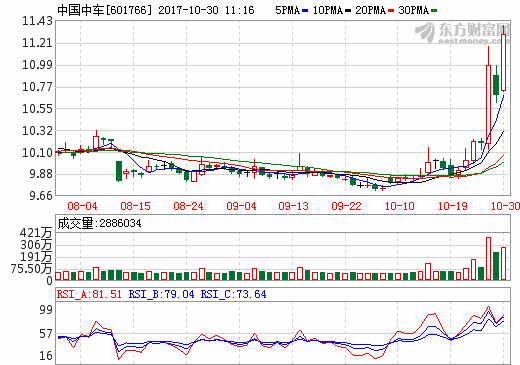This screenshot has width=520, height=365.
Task: Click the 421万 volume axis label
Action: [x=36, y=233]
